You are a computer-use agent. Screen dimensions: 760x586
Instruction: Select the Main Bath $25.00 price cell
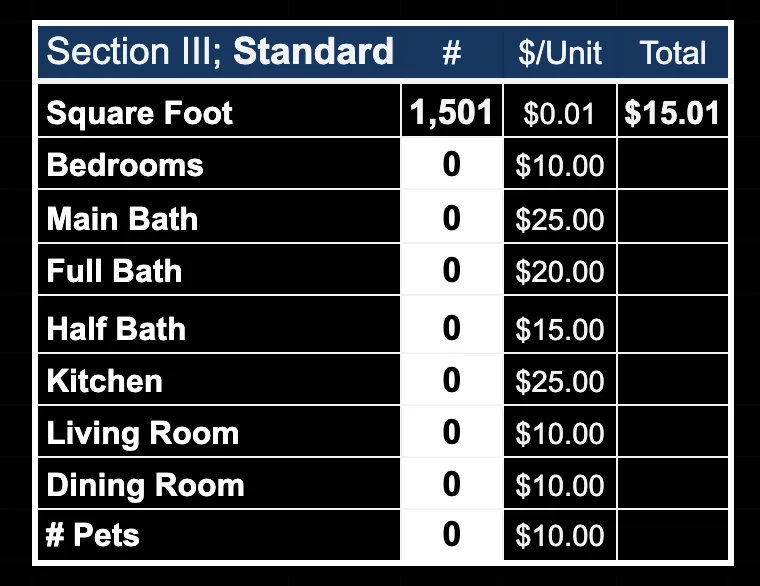[x=560, y=216]
